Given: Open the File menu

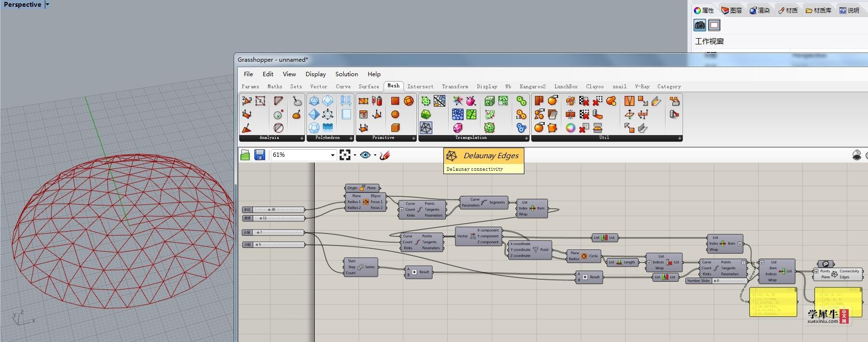Looking at the screenshot, I should pos(248,74).
